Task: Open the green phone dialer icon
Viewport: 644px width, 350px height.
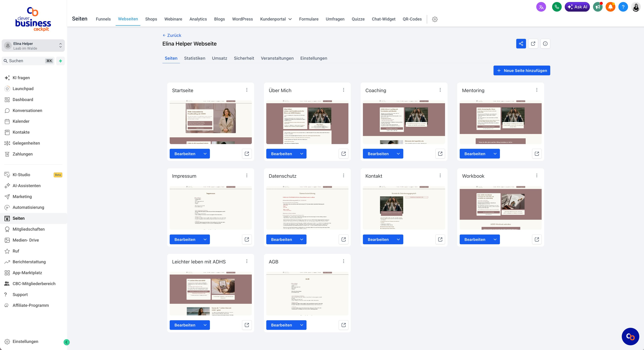Action: (557, 7)
